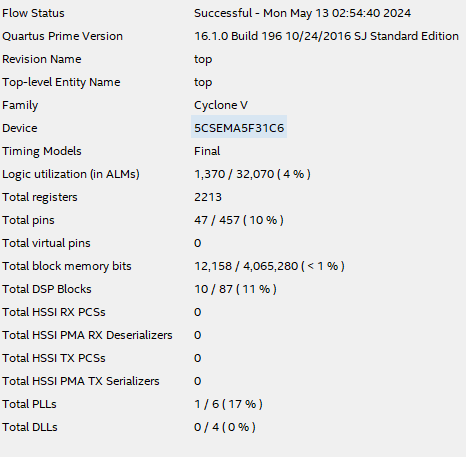Click the Cyclone V family value
The image size is (466, 457).
(221, 105)
